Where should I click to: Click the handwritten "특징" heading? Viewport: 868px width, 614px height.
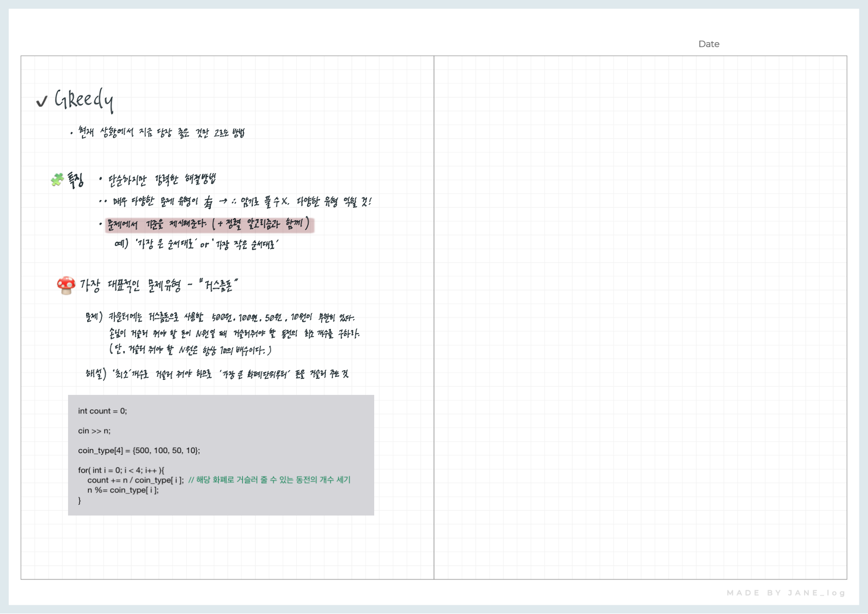coord(75,180)
